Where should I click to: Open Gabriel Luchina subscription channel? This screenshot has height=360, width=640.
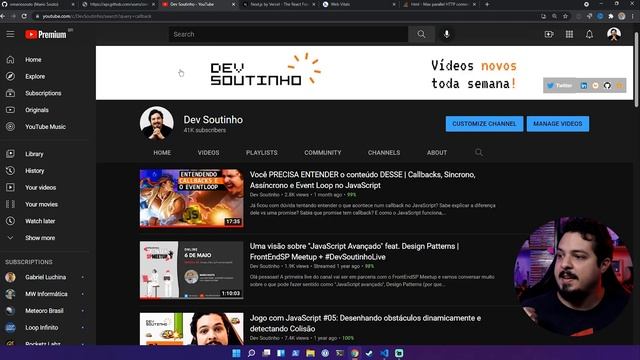(x=45, y=277)
